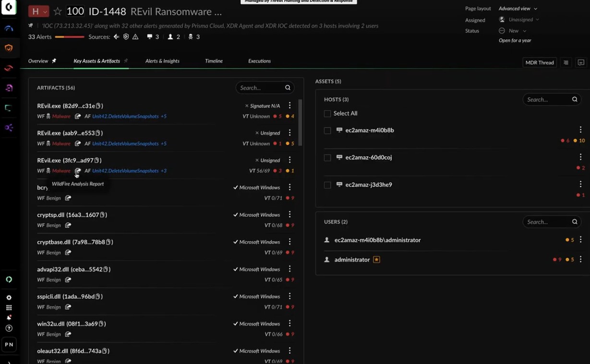Screen dimensions: 590x364
Task: Open the apps grid icon in sidebar
Action: 9,308
